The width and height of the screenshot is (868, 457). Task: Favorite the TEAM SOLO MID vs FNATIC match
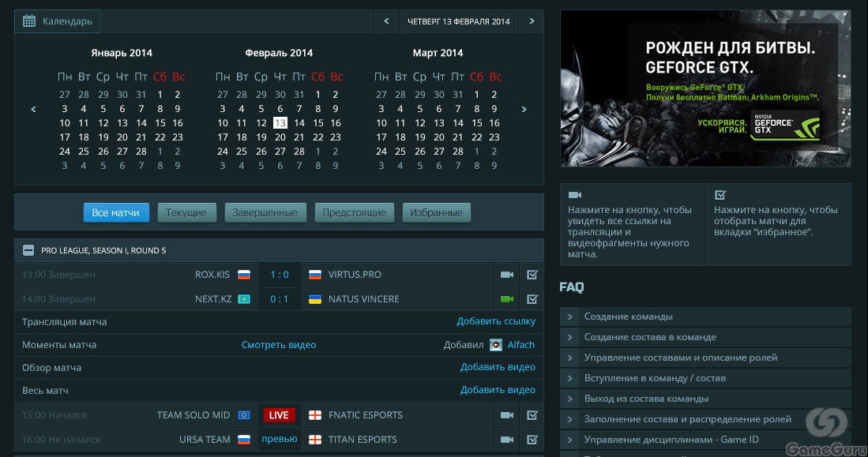coord(532,415)
